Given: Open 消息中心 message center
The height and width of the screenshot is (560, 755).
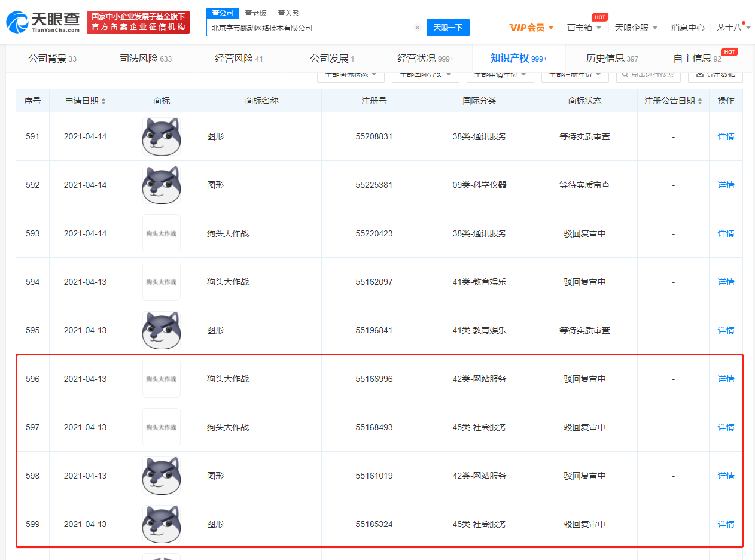Looking at the screenshot, I should click(687, 28).
